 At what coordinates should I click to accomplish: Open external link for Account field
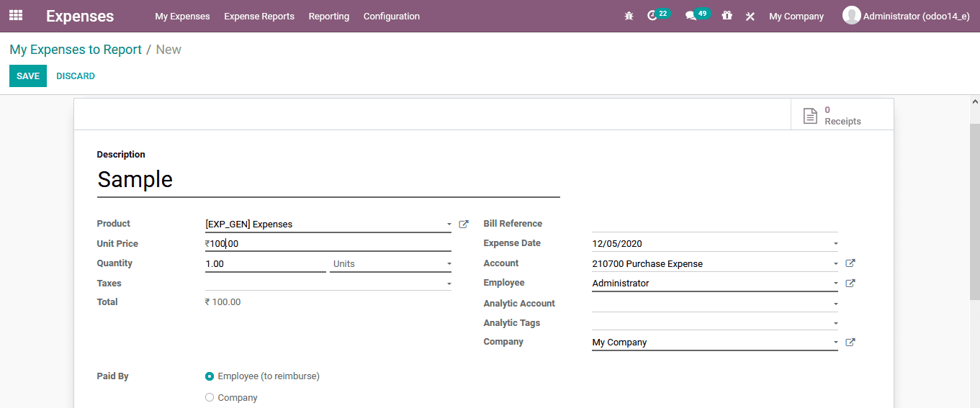click(850, 263)
